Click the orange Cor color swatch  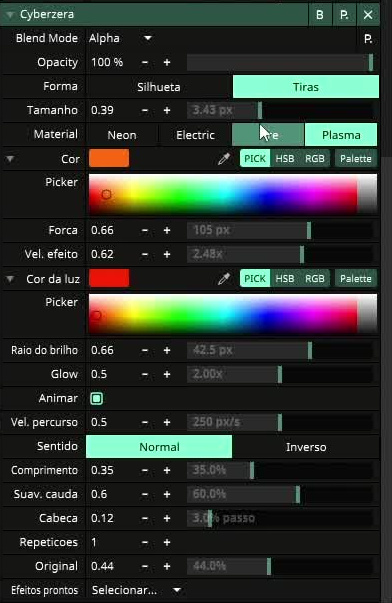[109, 158]
